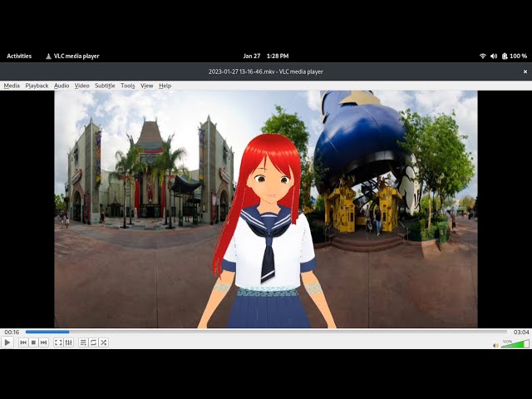Open the Media menu
The width and height of the screenshot is (532, 399).
12,86
